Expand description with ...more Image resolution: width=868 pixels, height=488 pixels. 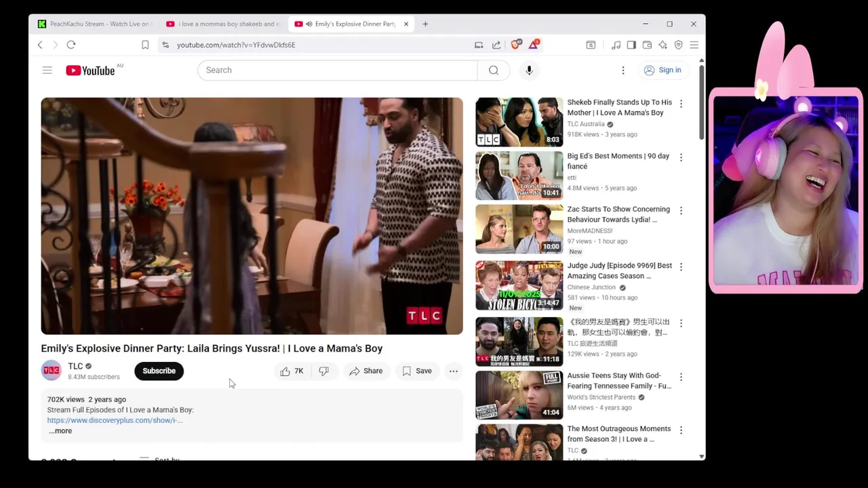(x=60, y=431)
